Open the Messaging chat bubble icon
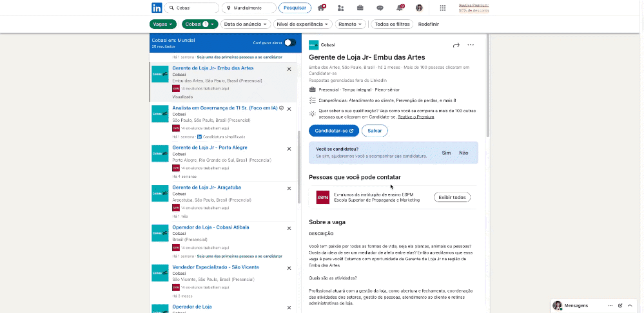The height and width of the screenshot is (313, 644). 380,8
